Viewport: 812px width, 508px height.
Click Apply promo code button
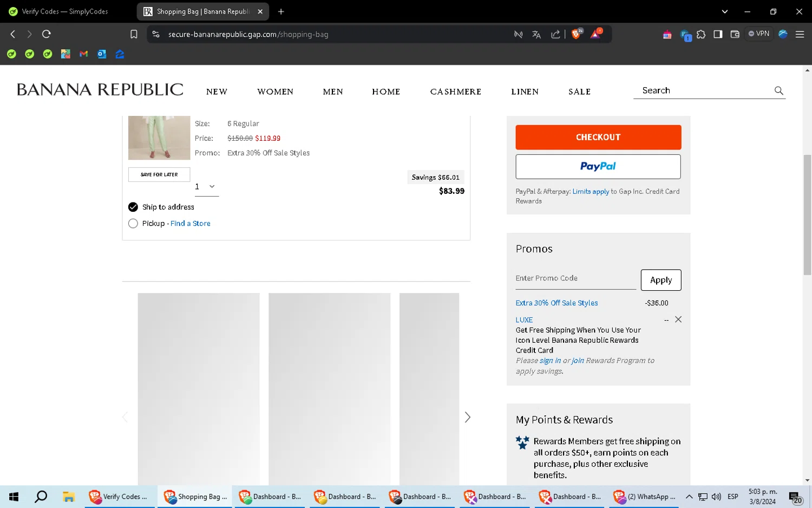tap(661, 280)
